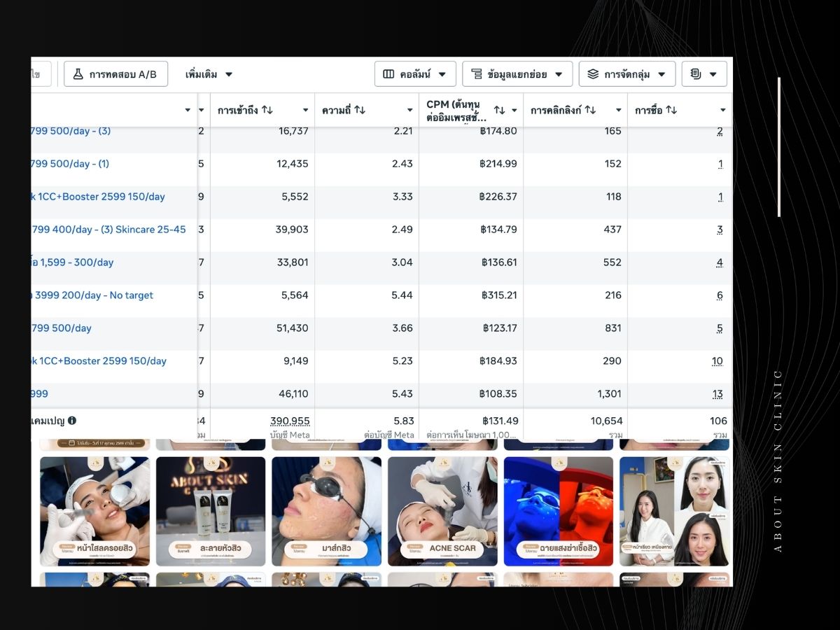This screenshot has width=840, height=630.
Task: Click the total reach 390,955
Action: coord(290,421)
